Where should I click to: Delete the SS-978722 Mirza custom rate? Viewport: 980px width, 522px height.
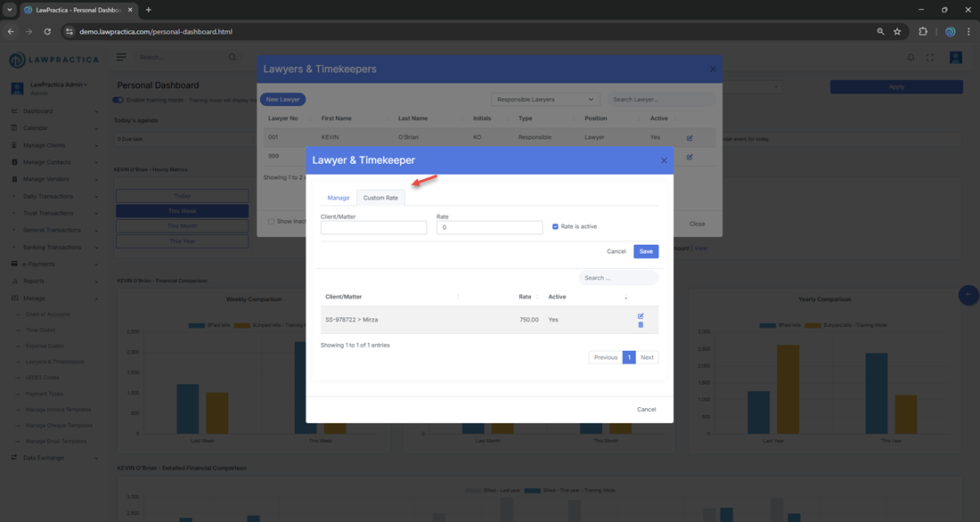641,325
